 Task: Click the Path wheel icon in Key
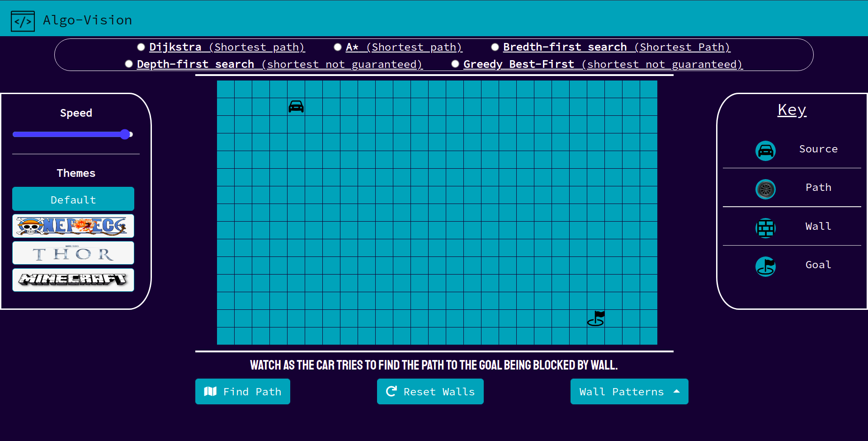click(x=765, y=189)
